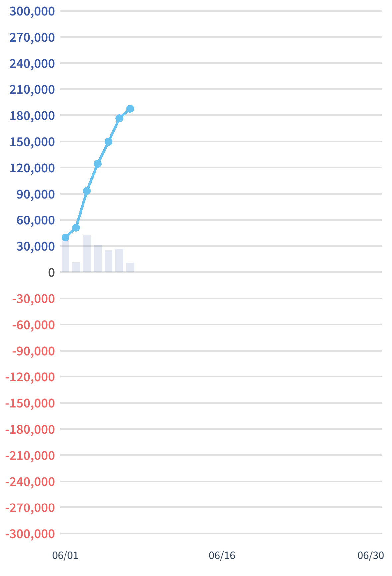Screen dimensions: 392x576
Task: Click the 06/30 date label
Action: point(370,555)
